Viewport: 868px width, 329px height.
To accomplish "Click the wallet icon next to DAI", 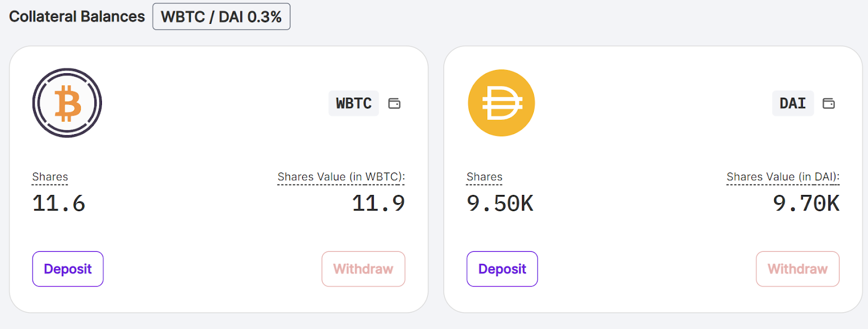I will pos(828,103).
